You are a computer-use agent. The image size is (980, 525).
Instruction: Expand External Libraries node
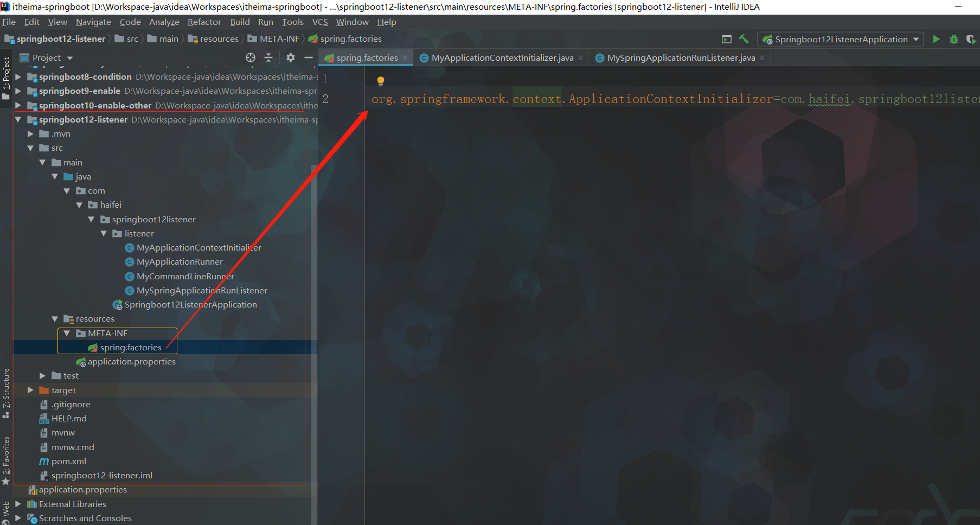point(18,504)
